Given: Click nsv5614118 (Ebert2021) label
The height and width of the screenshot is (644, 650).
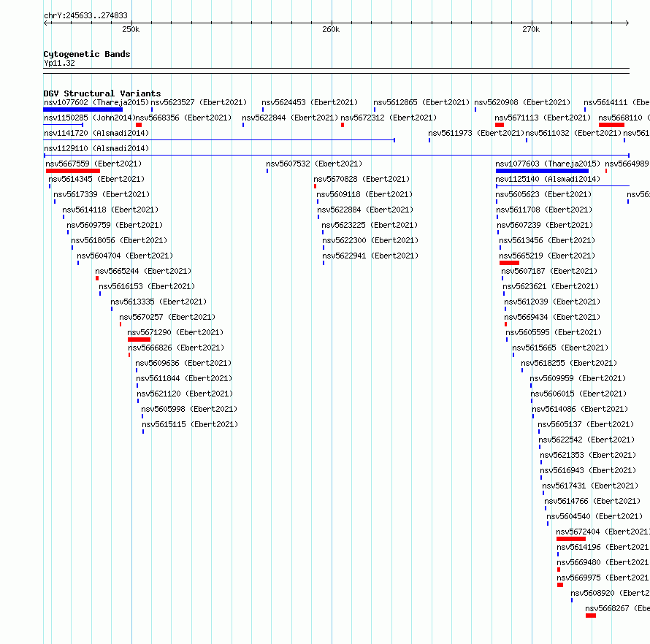Looking at the screenshot, I should pos(110,210).
